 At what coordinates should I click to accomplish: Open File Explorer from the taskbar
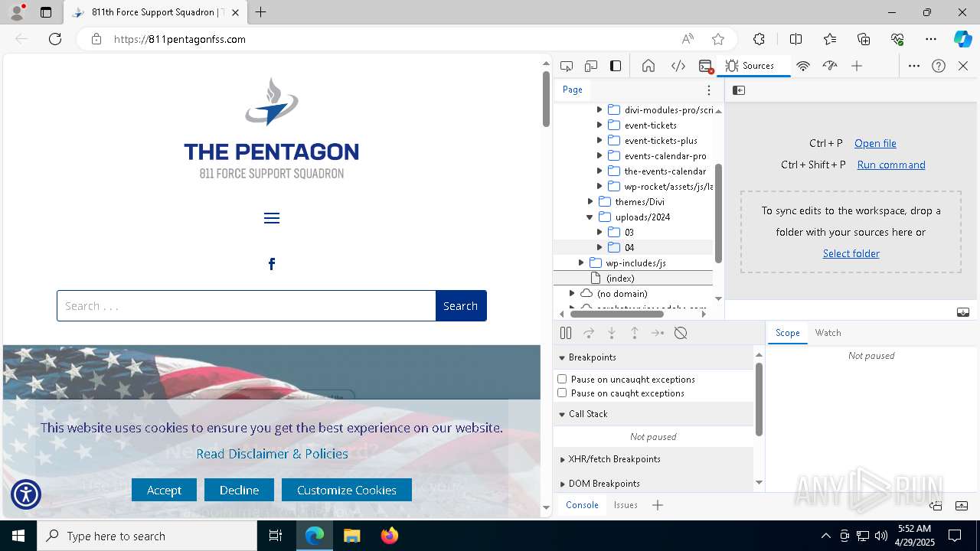352,536
